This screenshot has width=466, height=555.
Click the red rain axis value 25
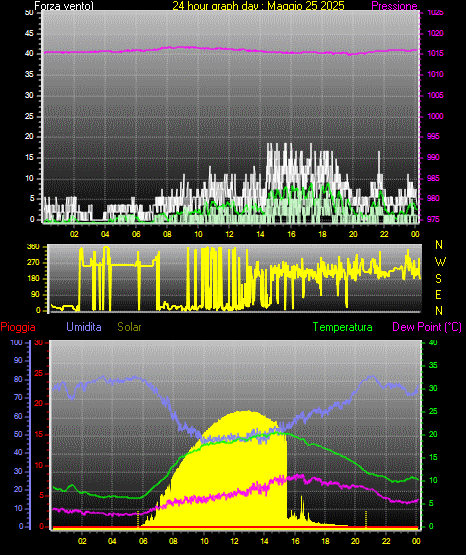39,373
